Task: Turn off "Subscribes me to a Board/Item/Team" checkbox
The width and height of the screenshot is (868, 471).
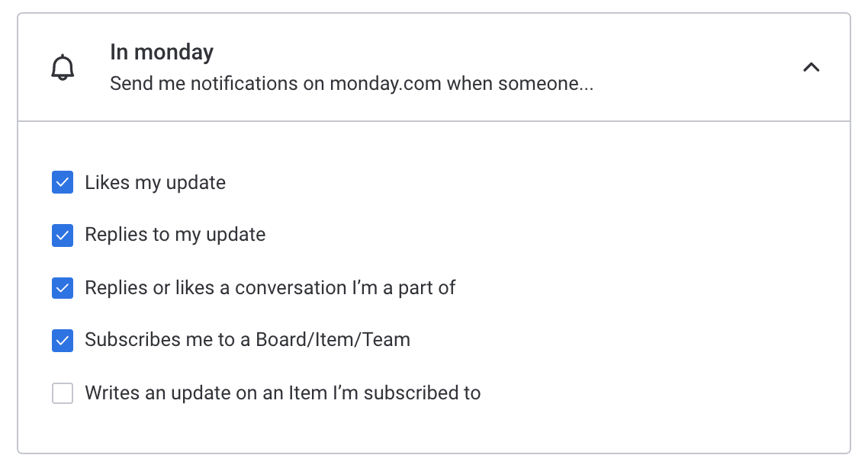Action: [x=63, y=341]
